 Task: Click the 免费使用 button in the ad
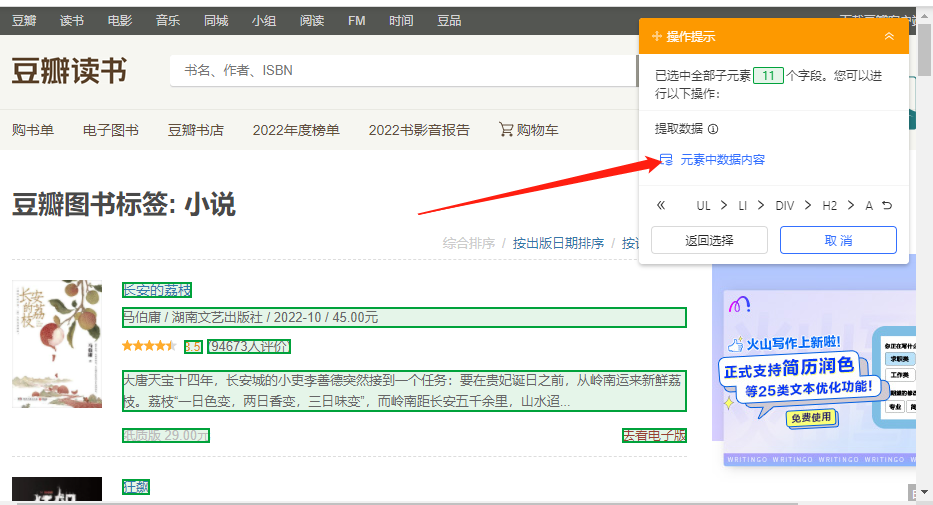point(811,418)
